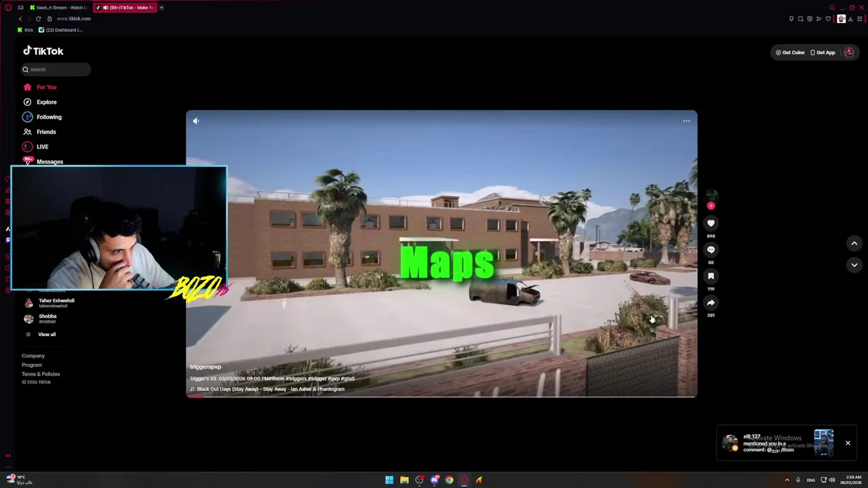Viewport: 868px width, 488px height.
Task: Share the video with the arrow icon
Action: (x=711, y=302)
